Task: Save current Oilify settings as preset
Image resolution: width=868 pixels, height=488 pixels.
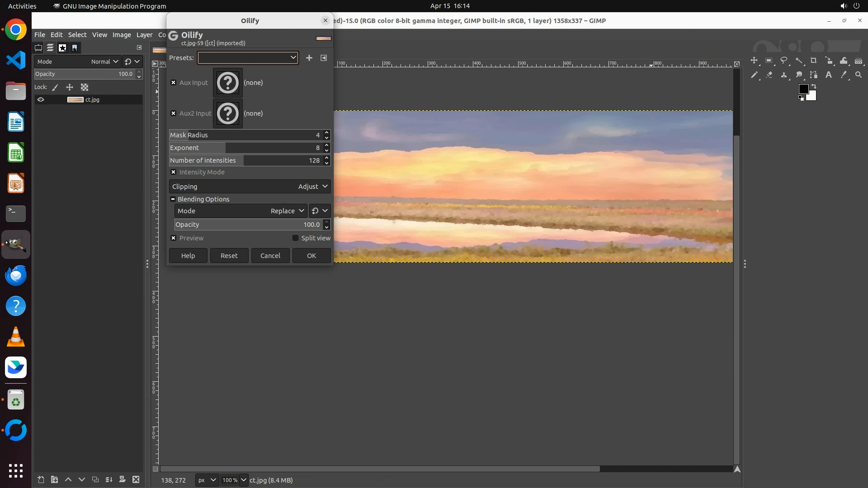Action: pos(309,58)
